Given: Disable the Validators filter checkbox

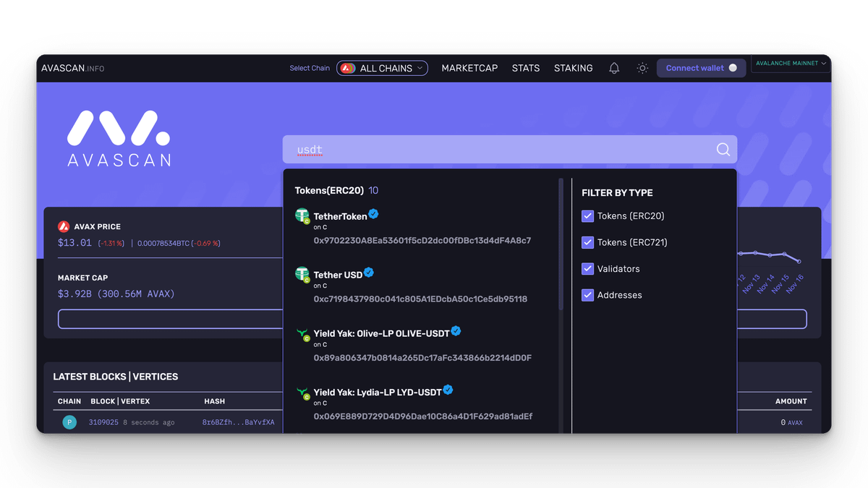Looking at the screenshot, I should pyautogui.click(x=587, y=269).
